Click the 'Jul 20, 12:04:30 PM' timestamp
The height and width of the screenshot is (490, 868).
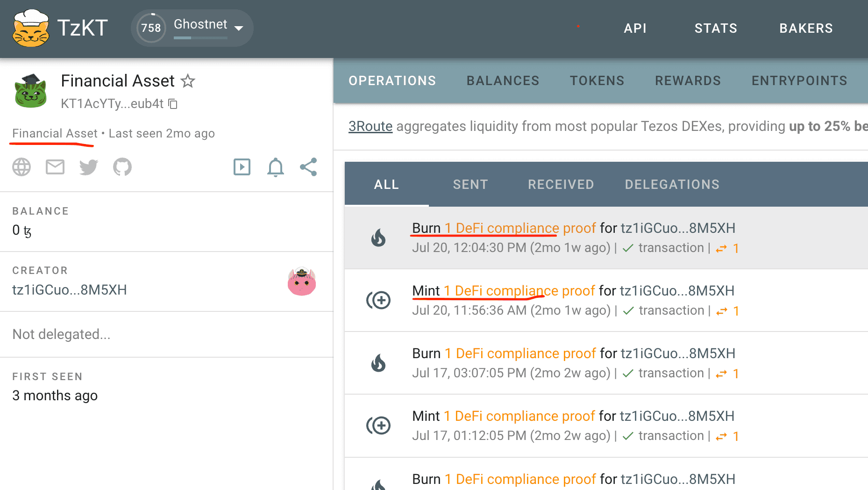point(468,248)
